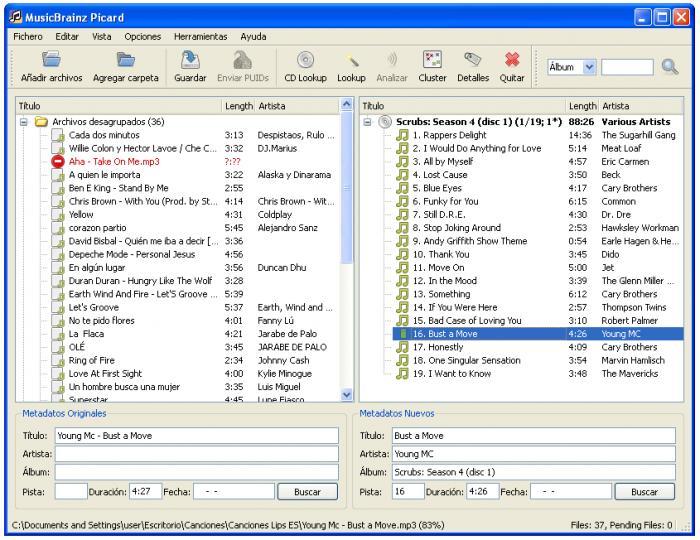Sort left pane by Length column header

[x=238, y=106]
